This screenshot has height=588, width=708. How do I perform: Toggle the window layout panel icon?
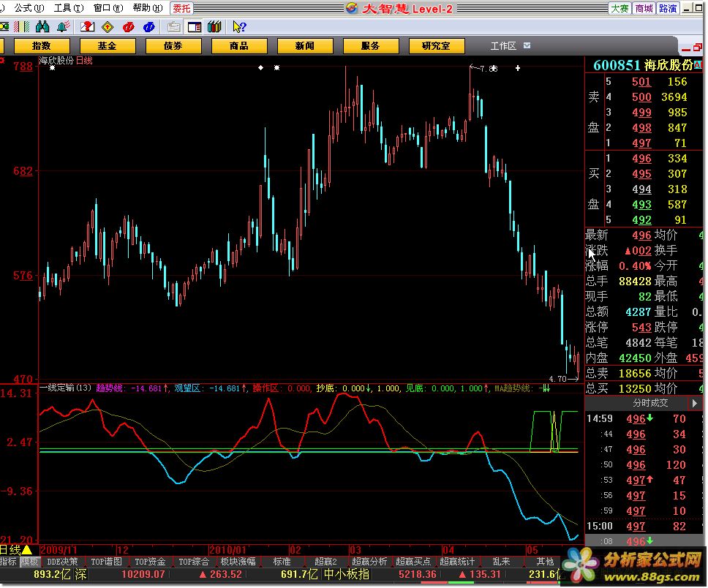[194, 27]
